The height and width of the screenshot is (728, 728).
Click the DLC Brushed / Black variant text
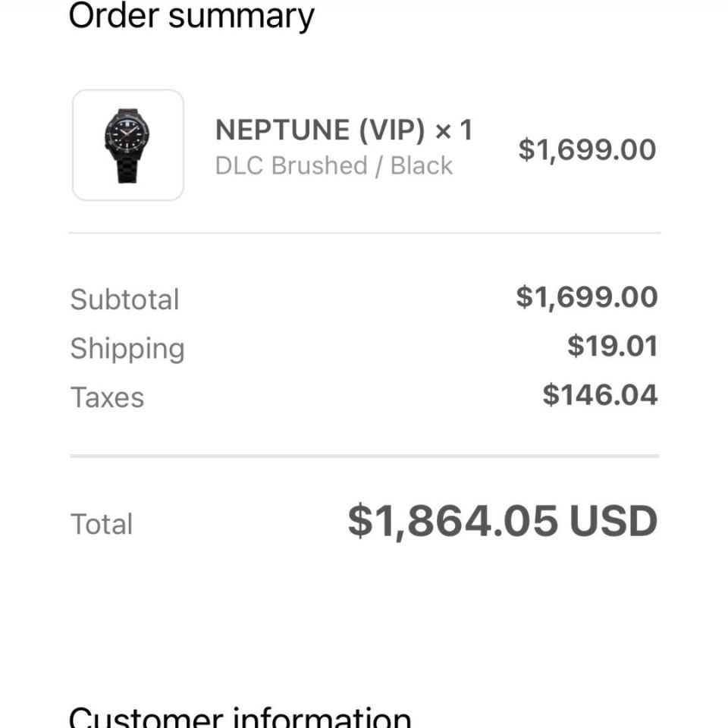pos(334,165)
